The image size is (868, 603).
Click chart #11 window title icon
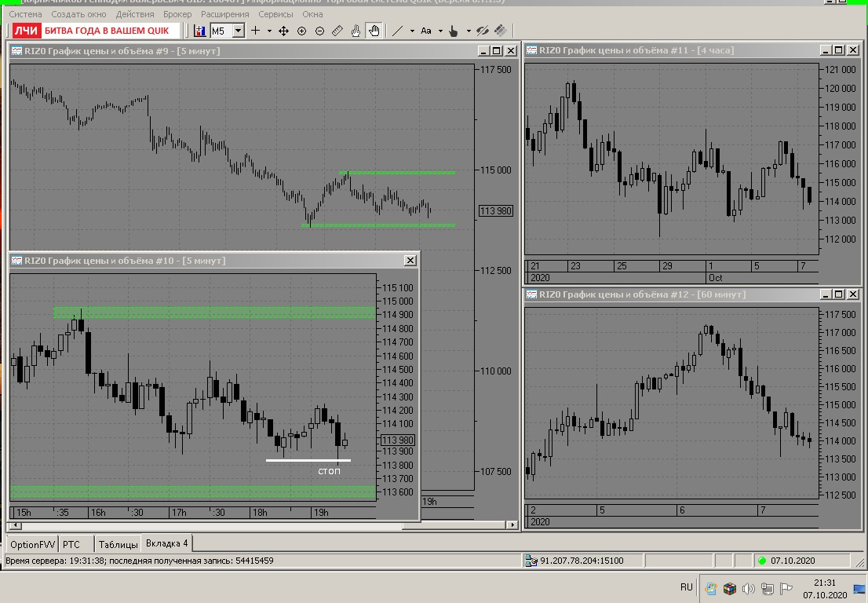pos(531,50)
